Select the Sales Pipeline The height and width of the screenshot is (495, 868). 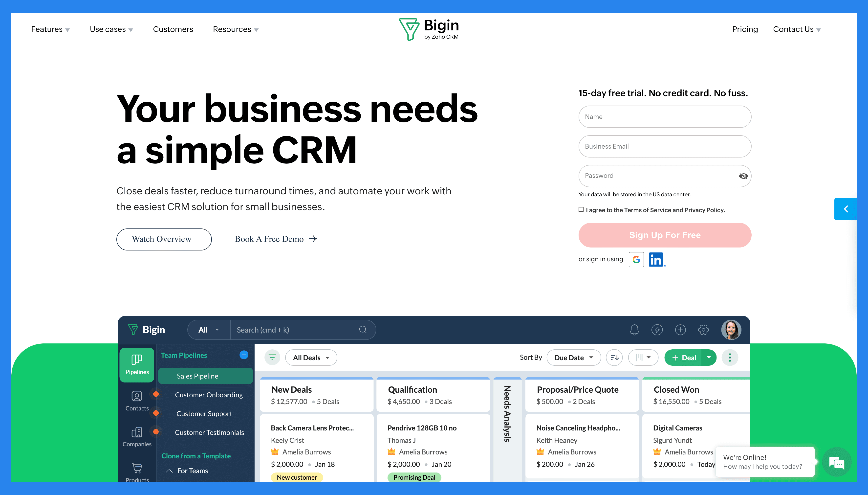(x=206, y=376)
